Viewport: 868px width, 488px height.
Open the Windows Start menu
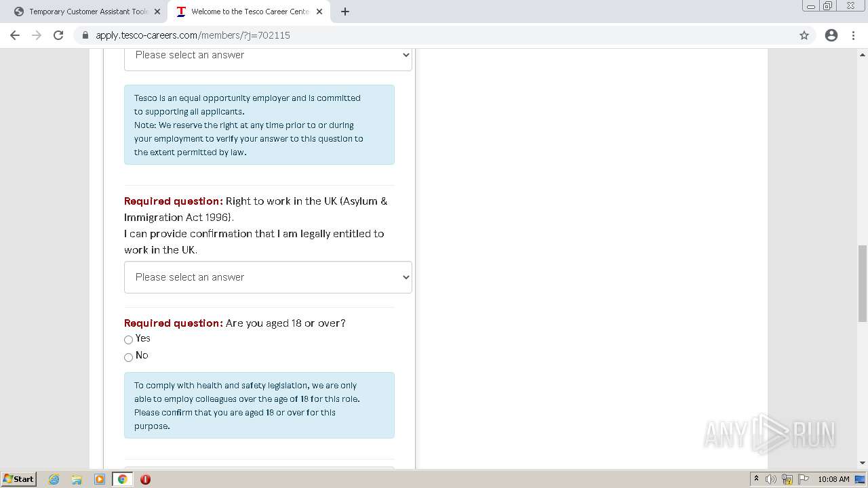point(19,479)
